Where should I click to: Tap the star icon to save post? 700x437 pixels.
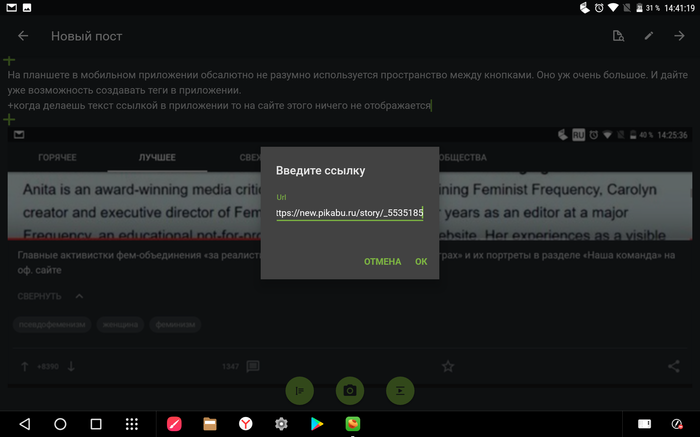(x=448, y=367)
